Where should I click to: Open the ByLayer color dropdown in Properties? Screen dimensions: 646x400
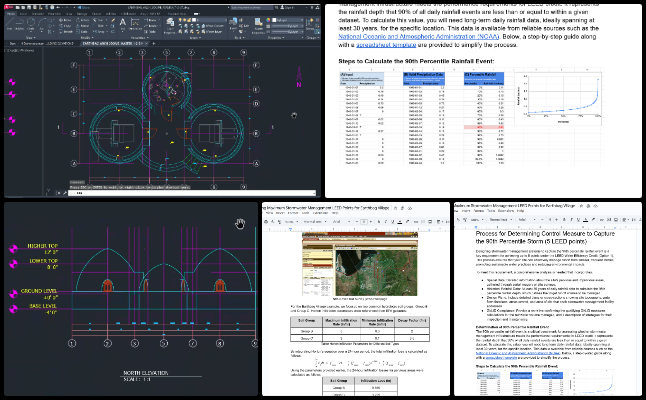288,20
